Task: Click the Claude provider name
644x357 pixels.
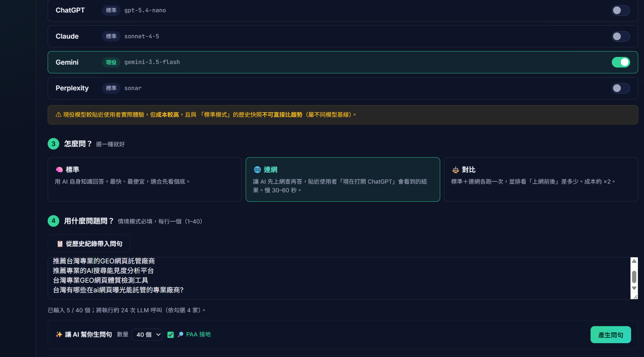Action: 67,36
